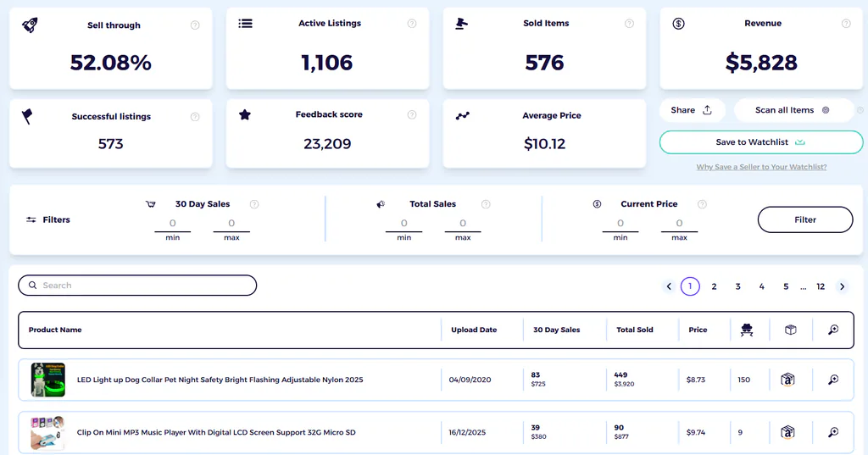This screenshot has height=455, width=868.
Task: Click the Total Sales megaphone icon
Action: click(x=381, y=204)
